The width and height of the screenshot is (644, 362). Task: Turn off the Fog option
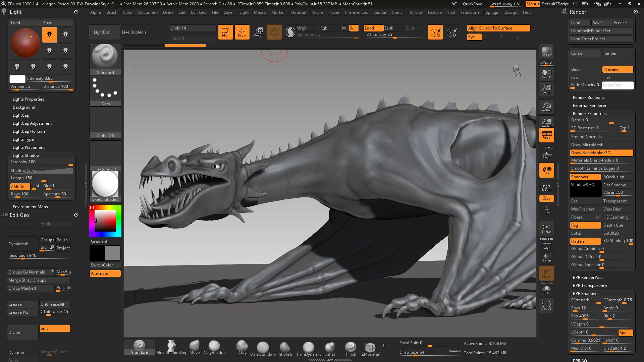click(585, 225)
